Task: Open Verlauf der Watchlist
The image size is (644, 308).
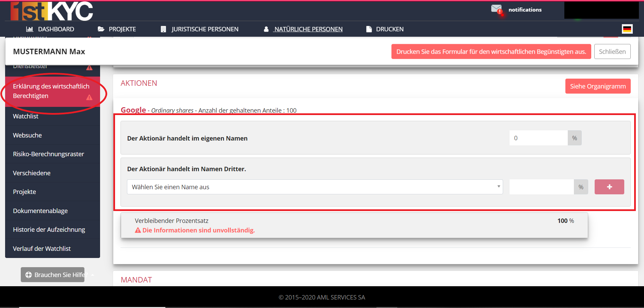Action: pyautogui.click(x=52, y=248)
